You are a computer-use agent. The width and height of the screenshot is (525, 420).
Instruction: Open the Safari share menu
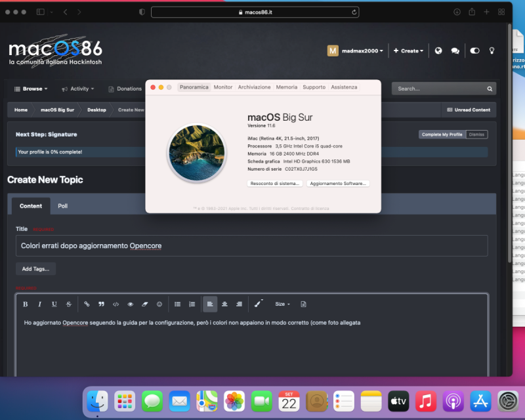(472, 12)
